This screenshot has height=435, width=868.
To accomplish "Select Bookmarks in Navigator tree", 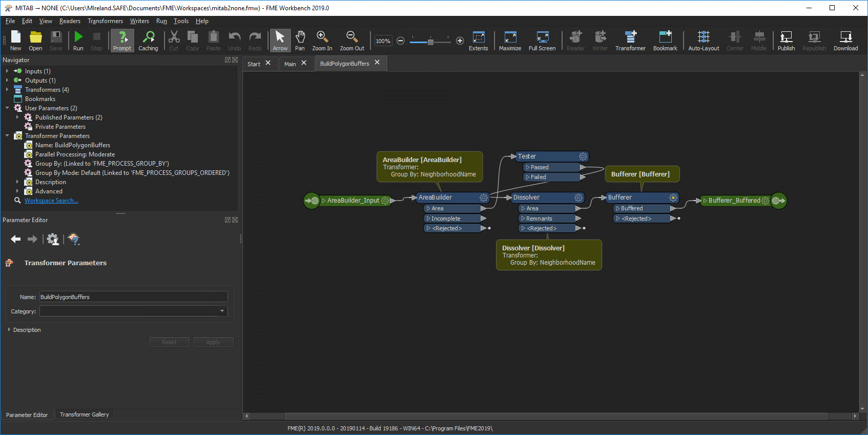I will coord(40,99).
